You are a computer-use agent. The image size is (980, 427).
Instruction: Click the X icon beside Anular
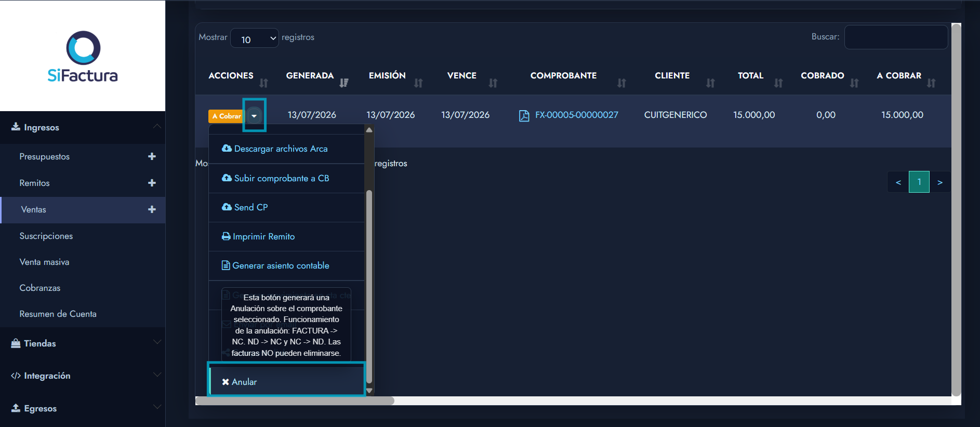(x=226, y=382)
